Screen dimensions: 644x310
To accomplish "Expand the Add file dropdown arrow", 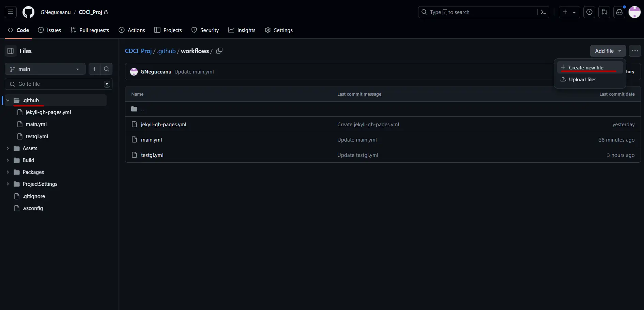I will pyautogui.click(x=619, y=51).
